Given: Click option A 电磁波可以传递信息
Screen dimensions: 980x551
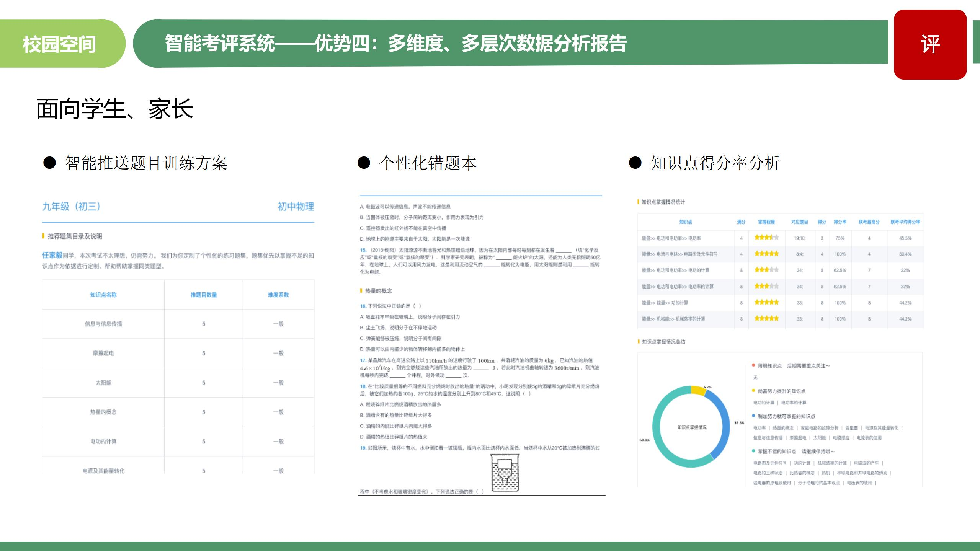Looking at the screenshot, I should 405,207.
